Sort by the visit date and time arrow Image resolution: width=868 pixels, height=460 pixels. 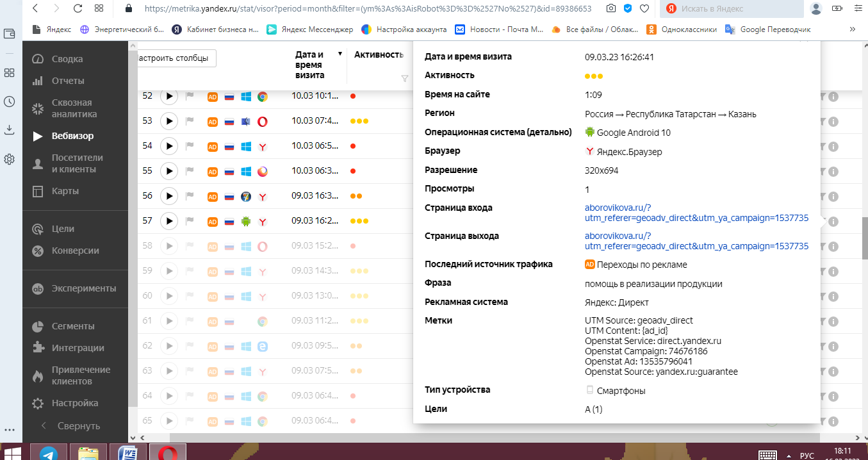coord(340,54)
